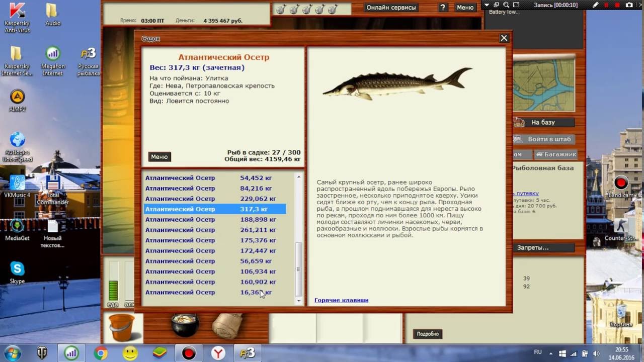This screenshot has height=362, width=644.
Task: Open the Audio folder on desktop
Action: click(53, 15)
